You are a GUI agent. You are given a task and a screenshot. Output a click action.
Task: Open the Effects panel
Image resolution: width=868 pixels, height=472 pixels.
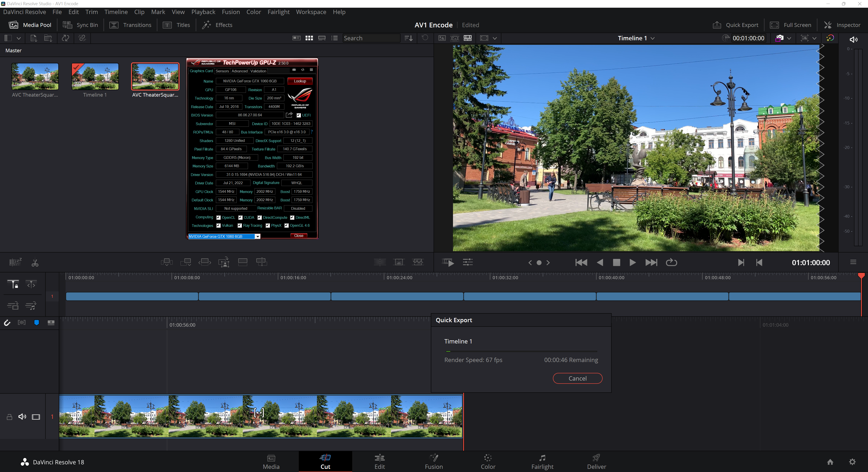point(217,25)
